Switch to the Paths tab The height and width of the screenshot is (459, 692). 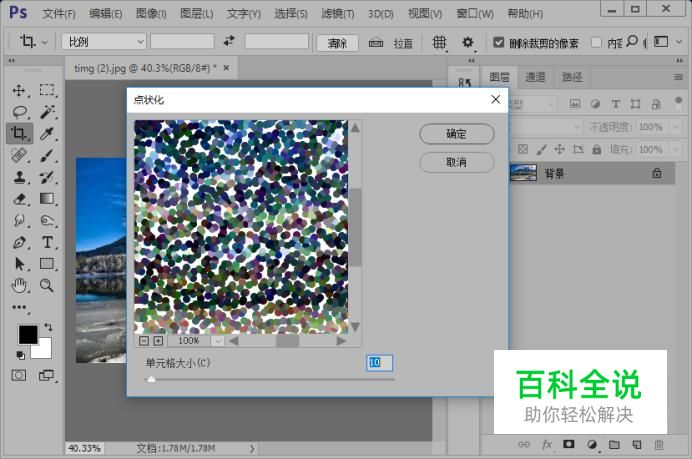[572, 77]
